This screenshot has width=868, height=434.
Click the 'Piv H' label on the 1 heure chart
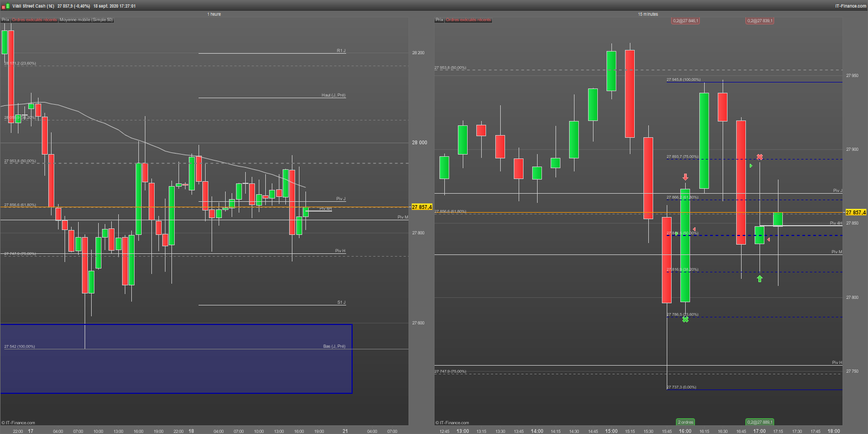pos(340,251)
